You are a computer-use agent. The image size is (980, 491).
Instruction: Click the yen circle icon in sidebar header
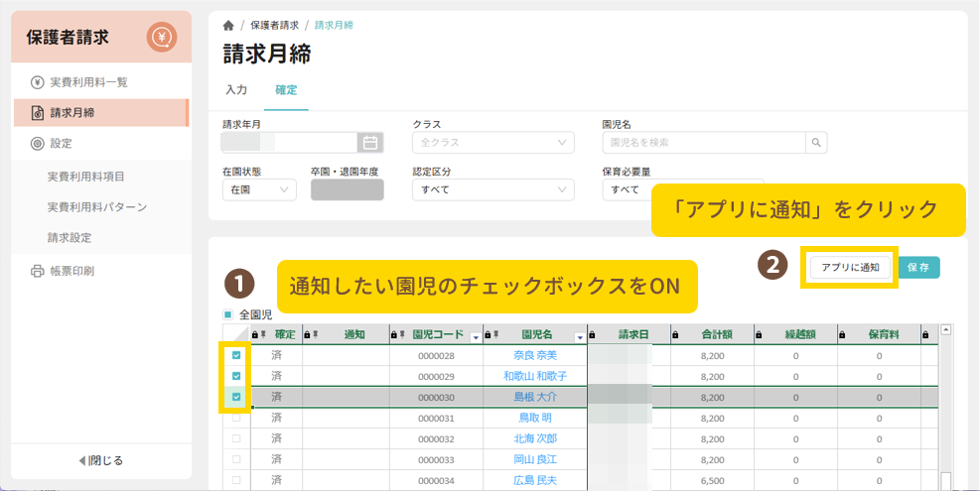pyautogui.click(x=161, y=38)
